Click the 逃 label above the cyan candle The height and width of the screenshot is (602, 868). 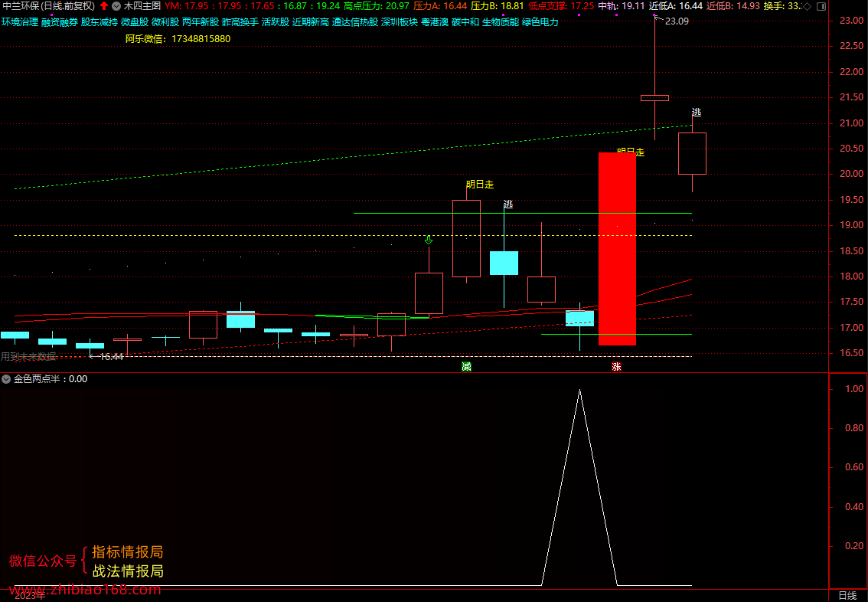coord(508,204)
